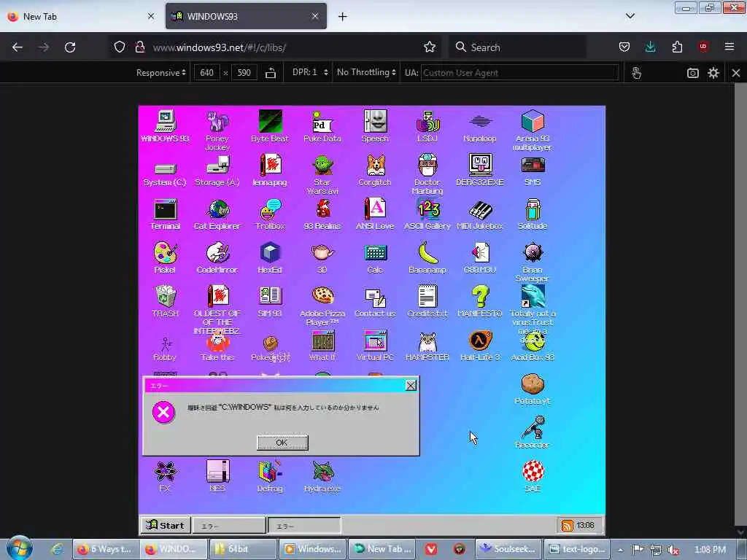Open ANSI Love
This screenshot has width=747, height=560.
[375, 214]
